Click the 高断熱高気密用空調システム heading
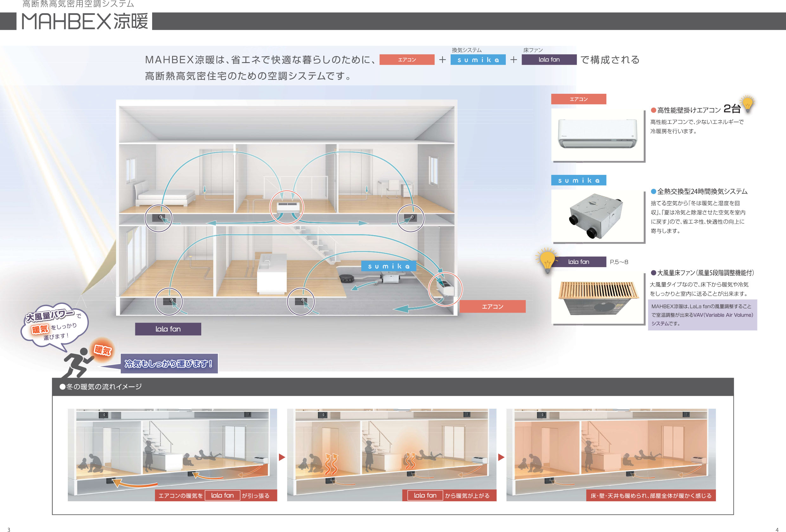The width and height of the screenshot is (786, 532). pos(78,4)
